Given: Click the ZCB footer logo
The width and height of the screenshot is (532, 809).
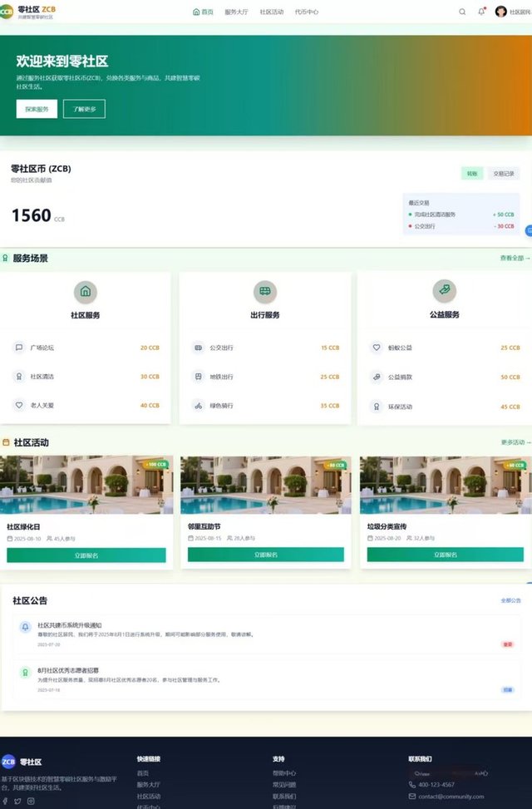Looking at the screenshot, I should (8, 762).
